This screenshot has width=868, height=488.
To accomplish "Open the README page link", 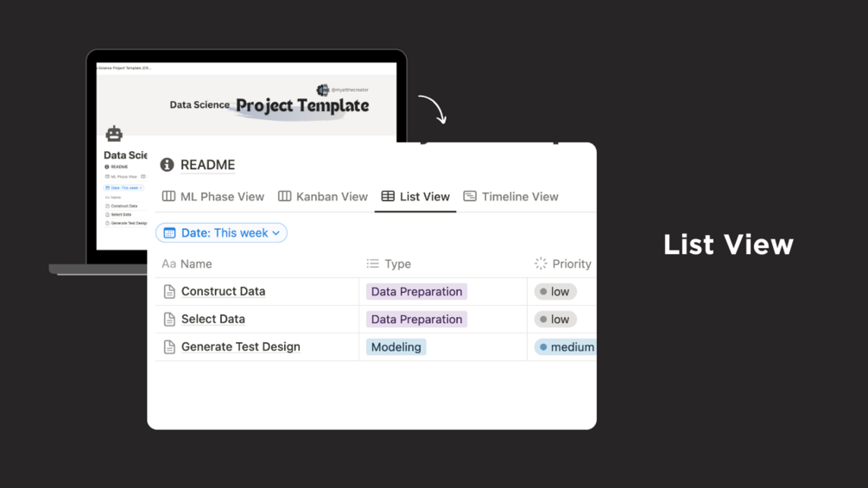I will (x=207, y=165).
